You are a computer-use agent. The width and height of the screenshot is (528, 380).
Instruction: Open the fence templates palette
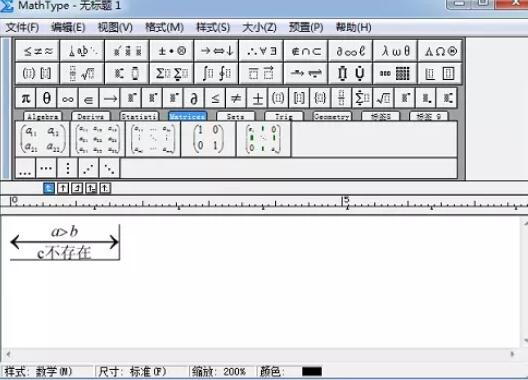pos(37,73)
